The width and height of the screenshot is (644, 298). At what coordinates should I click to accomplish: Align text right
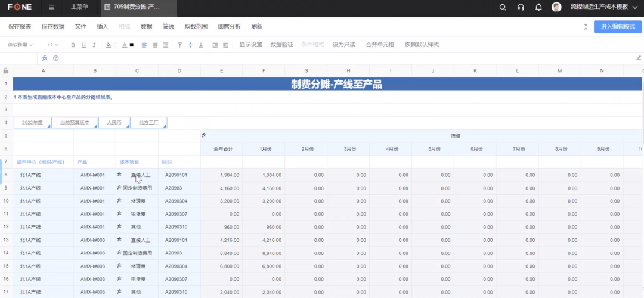pyautogui.click(x=166, y=45)
